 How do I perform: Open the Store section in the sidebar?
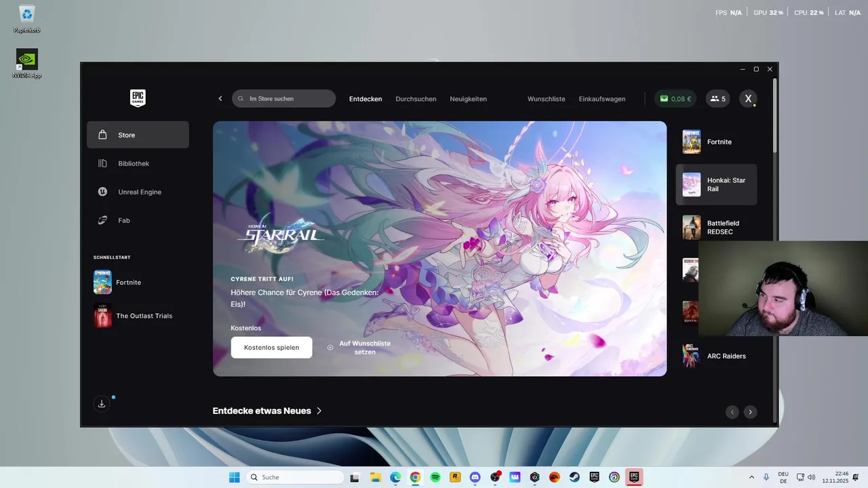pos(138,135)
